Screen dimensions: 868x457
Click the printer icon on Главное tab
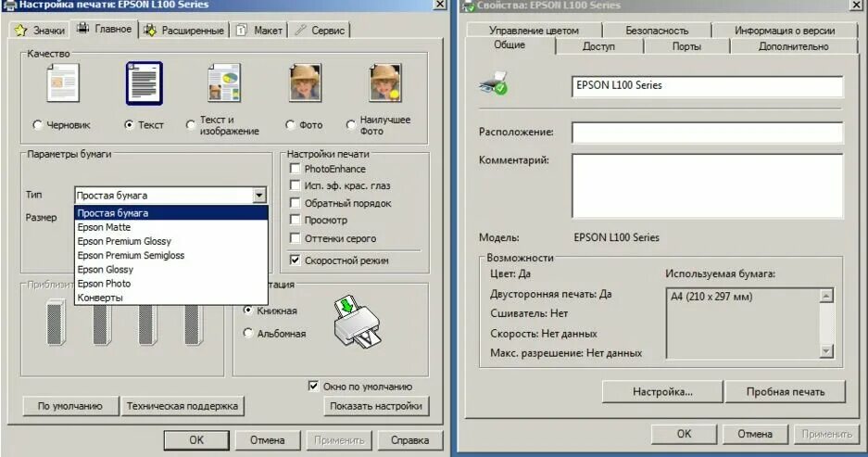pyautogui.click(x=82, y=28)
